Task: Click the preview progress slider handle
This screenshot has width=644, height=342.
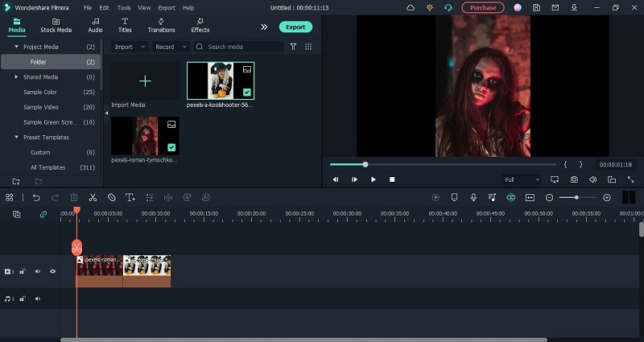Action: pos(365,165)
